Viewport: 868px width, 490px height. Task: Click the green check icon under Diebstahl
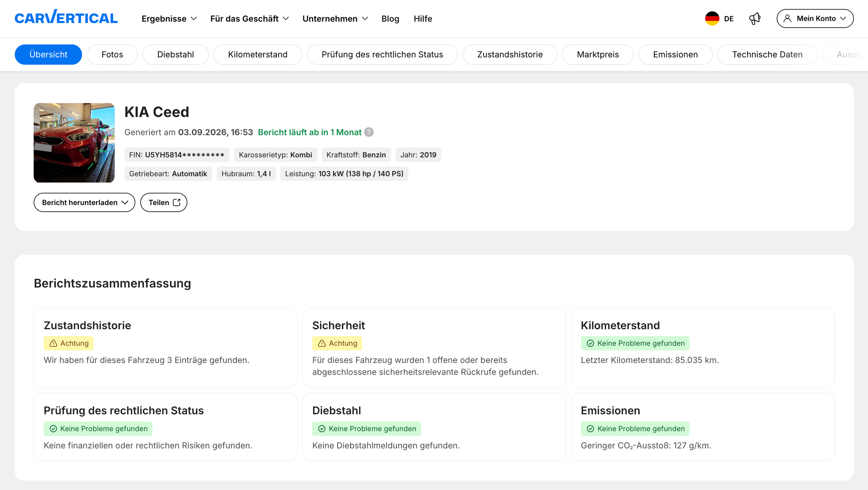pyautogui.click(x=322, y=429)
